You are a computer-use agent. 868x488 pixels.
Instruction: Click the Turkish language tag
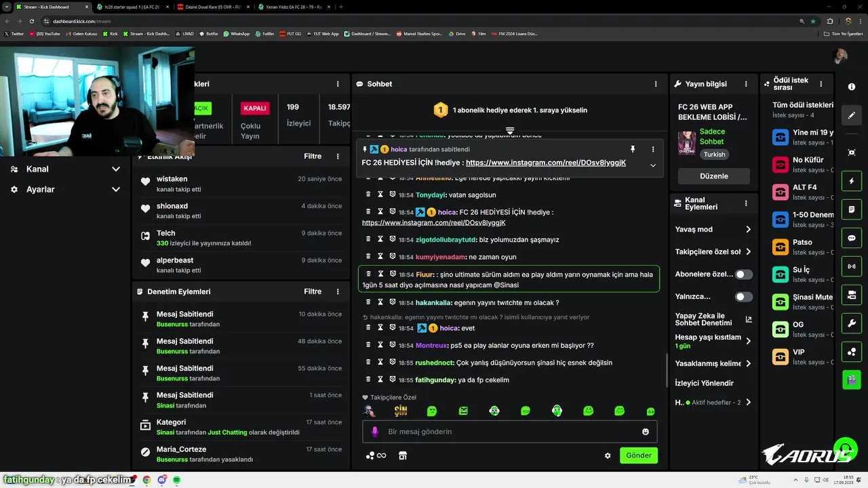click(x=714, y=155)
